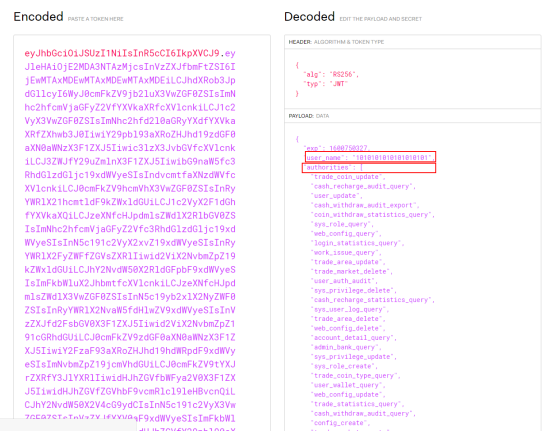Click encoded line starting iLCJ3ZWJfY29uZmln
The image size is (554, 432).
(130, 161)
